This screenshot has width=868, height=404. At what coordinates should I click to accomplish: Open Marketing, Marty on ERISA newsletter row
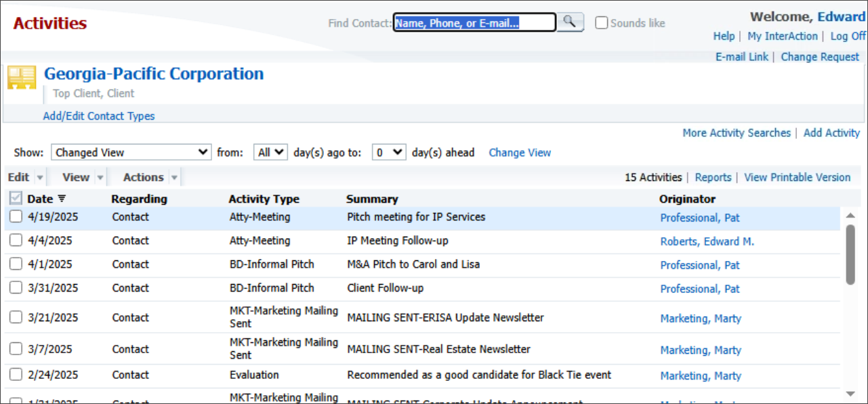click(x=701, y=318)
